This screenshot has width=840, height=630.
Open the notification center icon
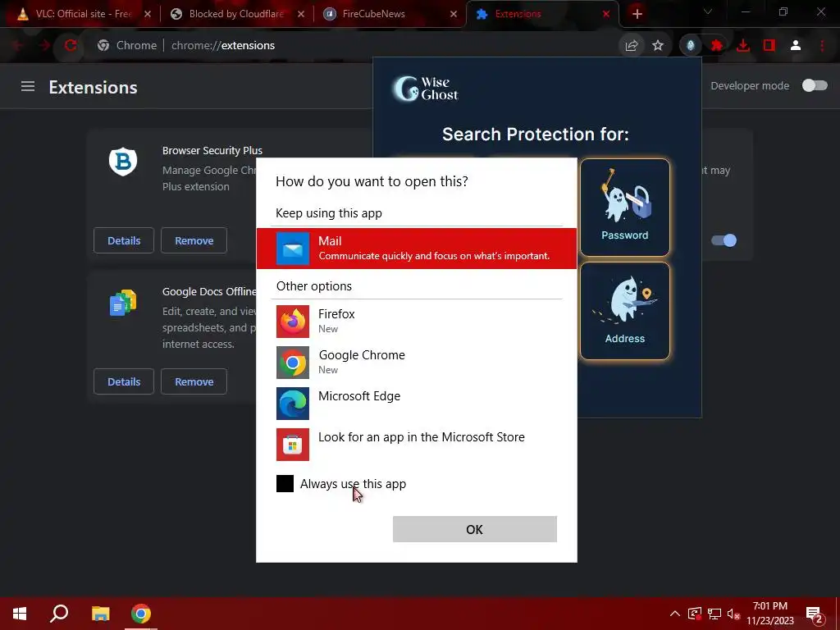(x=815, y=614)
